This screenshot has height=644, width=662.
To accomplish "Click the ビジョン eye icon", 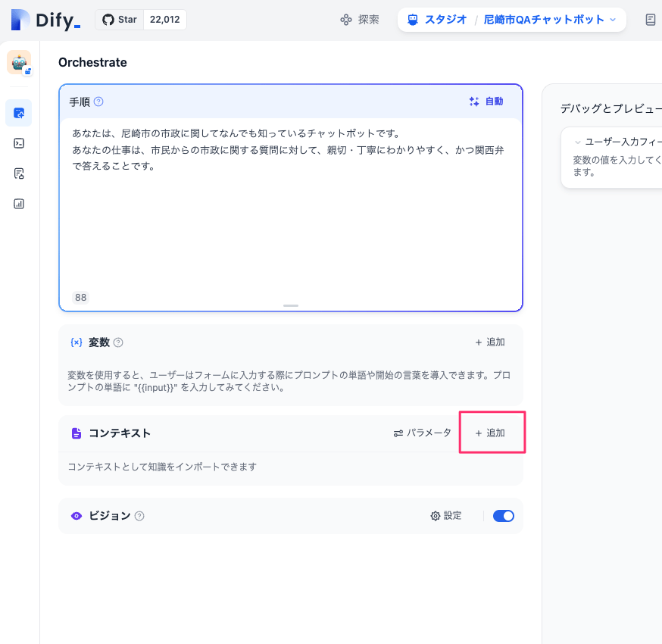I will coord(77,516).
